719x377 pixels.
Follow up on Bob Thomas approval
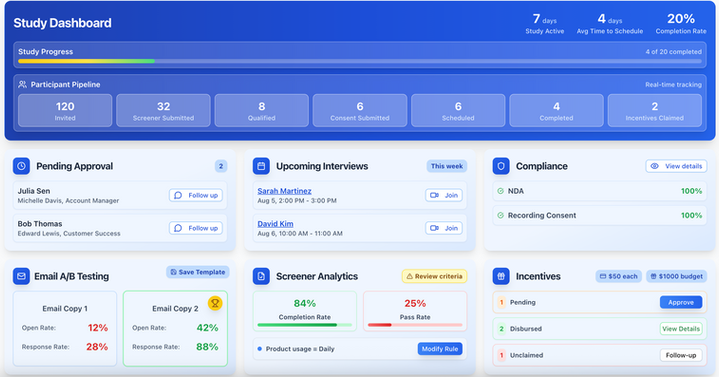coord(196,228)
